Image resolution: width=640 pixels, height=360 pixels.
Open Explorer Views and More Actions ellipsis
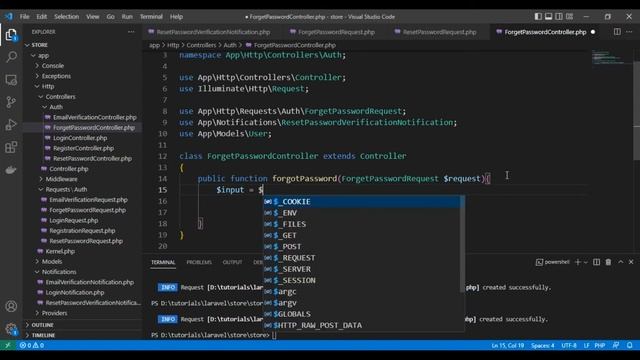(x=131, y=31)
